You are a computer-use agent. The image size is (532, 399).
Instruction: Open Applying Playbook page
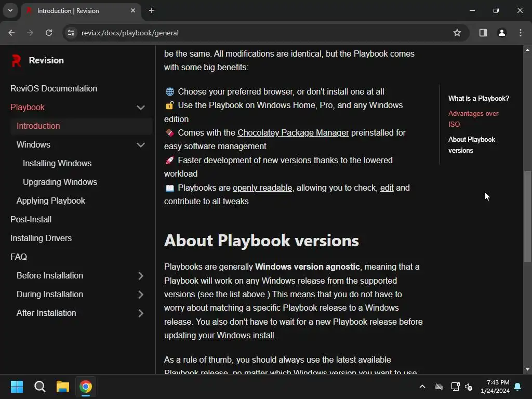51,201
